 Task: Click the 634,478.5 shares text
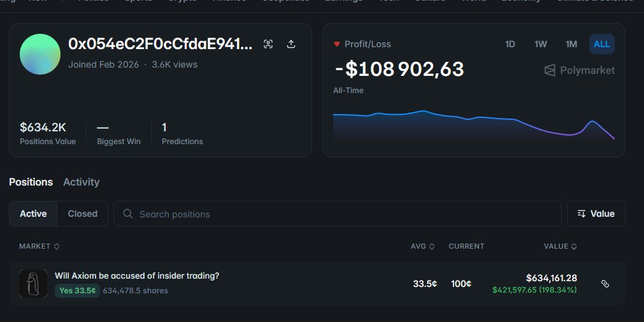(x=135, y=290)
